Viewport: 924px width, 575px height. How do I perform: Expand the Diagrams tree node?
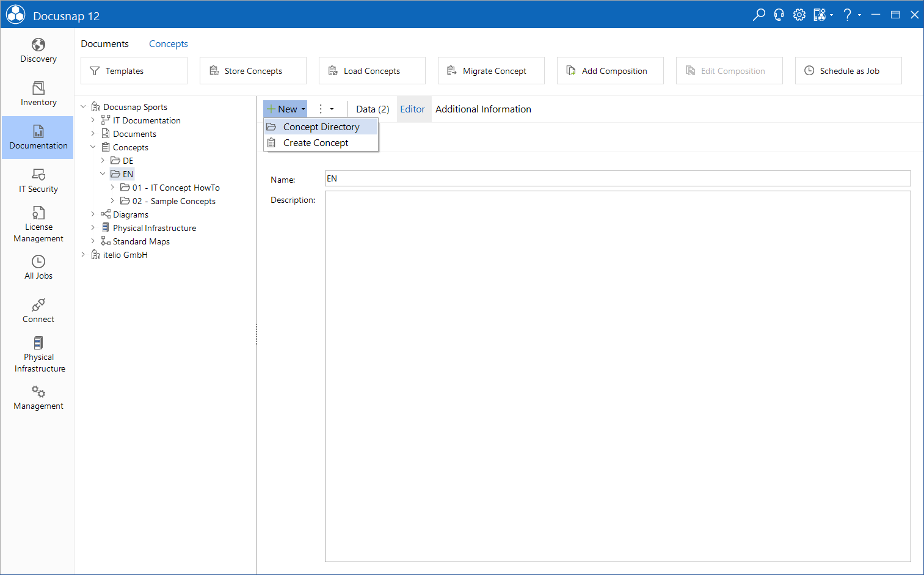click(x=93, y=214)
